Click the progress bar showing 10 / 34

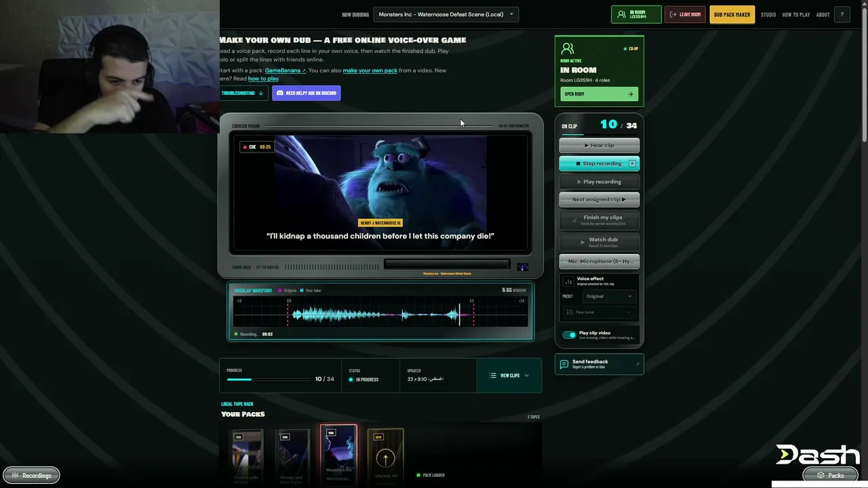tap(268, 379)
